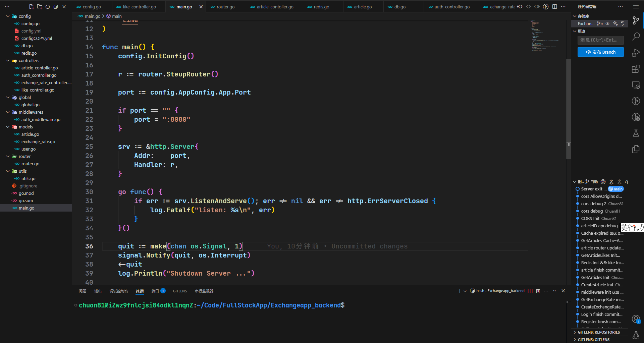Click the fetch icon in graph header
644x343 pixels.
pyautogui.click(x=611, y=182)
